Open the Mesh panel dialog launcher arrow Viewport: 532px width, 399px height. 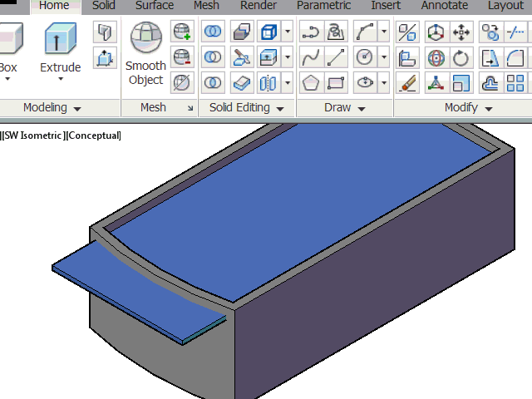click(190, 109)
